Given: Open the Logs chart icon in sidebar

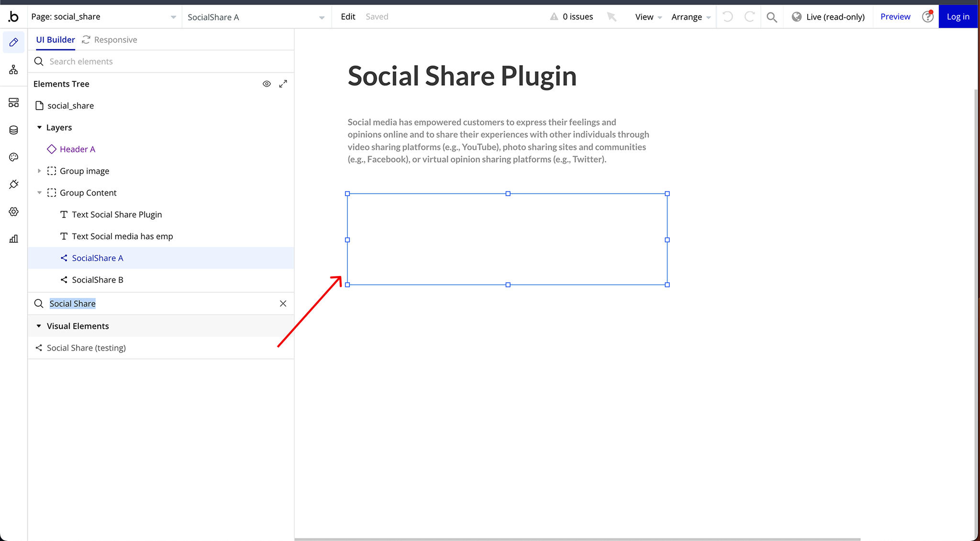Looking at the screenshot, I should click(x=13, y=239).
